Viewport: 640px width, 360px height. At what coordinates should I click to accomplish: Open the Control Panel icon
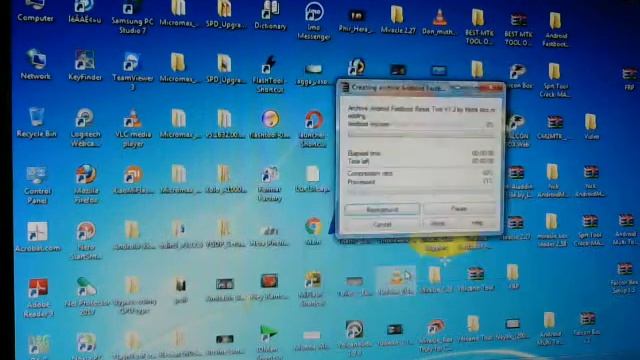pyautogui.click(x=37, y=185)
